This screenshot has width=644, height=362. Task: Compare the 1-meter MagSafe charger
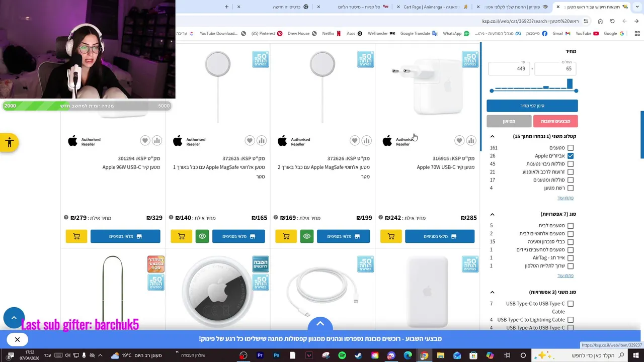coord(262,141)
